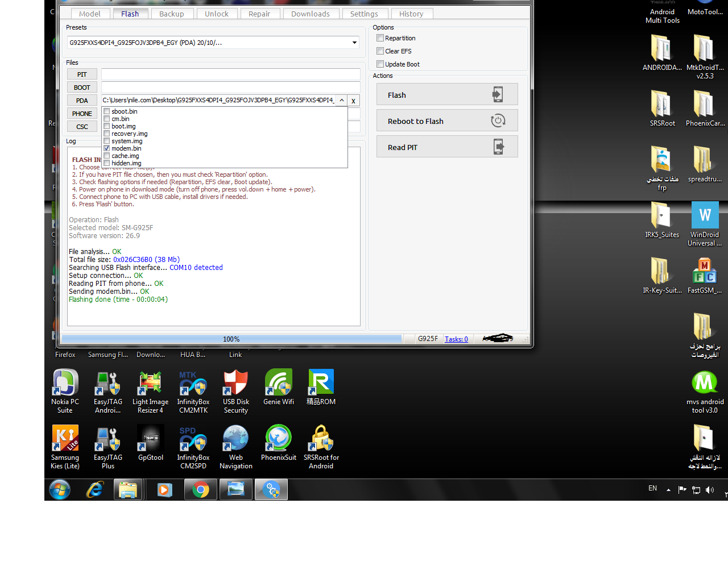The image size is (728, 582).
Task: Check cache.img in file list
Action: pos(106,156)
